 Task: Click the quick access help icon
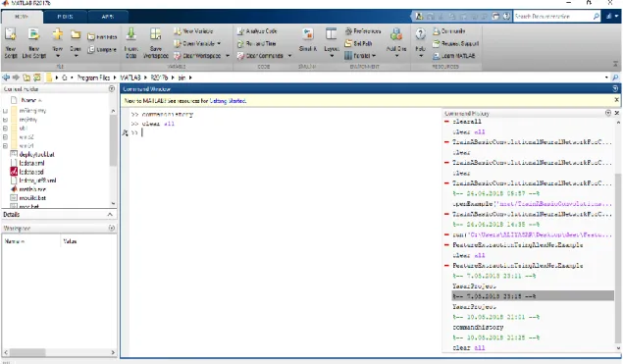[x=506, y=17]
